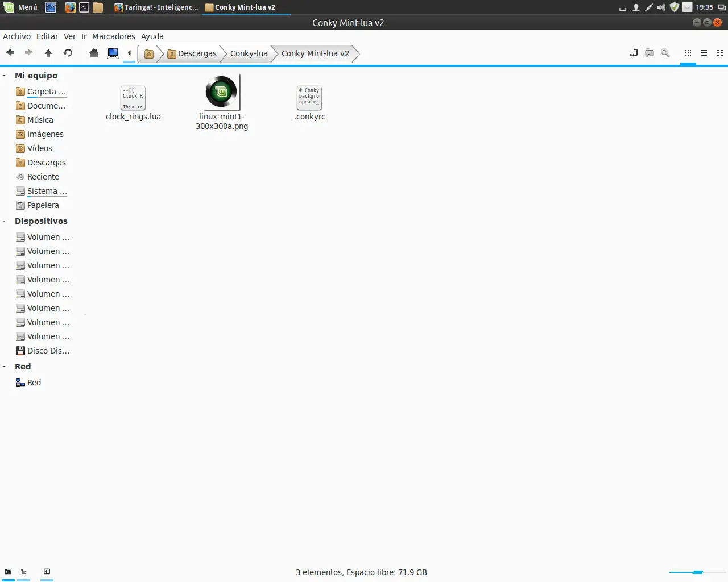The image size is (728, 582).
Task: Collapse the Dispositivos section
Action: (x=5, y=221)
